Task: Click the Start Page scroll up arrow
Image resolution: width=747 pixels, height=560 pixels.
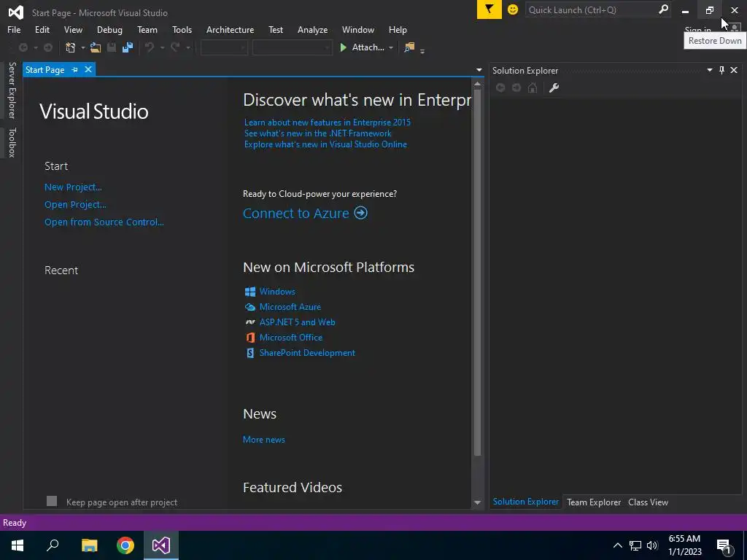Action: pos(477,84)
